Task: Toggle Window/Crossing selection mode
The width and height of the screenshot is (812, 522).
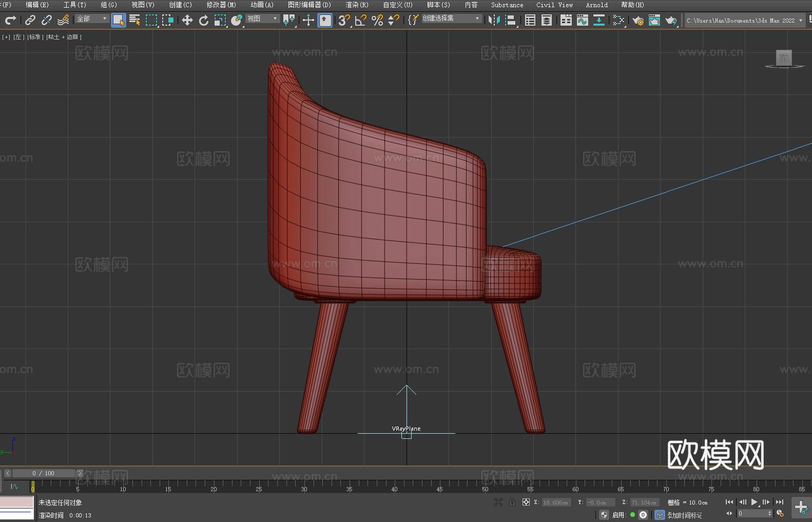Action: pos(168,20)
